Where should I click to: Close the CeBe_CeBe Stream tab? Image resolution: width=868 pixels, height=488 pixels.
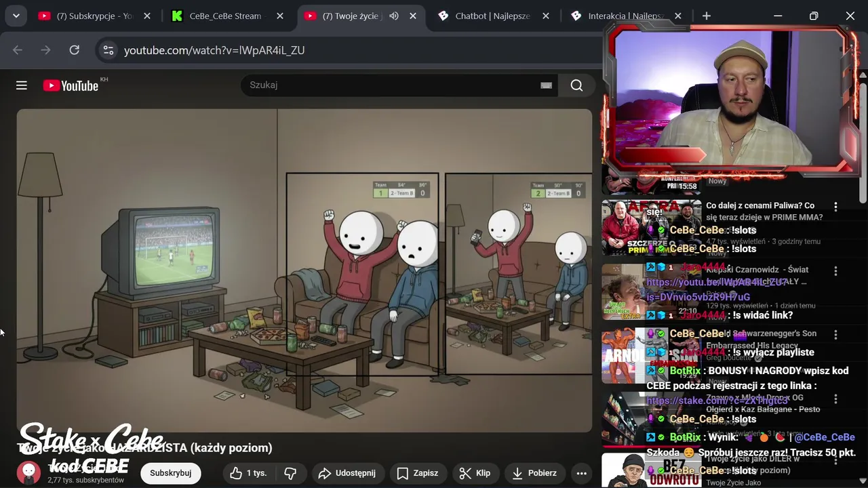pos(280,16)
